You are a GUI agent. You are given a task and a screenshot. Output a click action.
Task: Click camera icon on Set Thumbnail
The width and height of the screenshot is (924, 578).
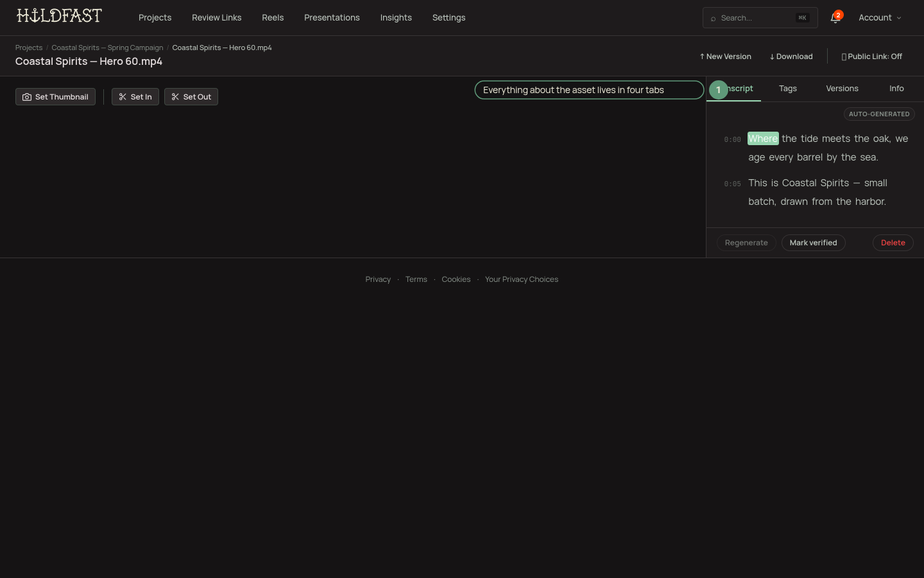(x=27, y=97)
